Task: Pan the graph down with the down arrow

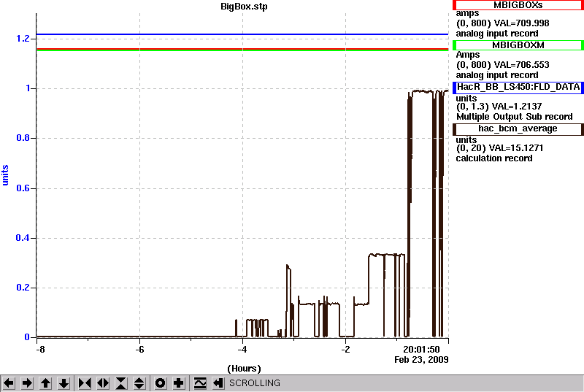Action: tap(64, 383)
